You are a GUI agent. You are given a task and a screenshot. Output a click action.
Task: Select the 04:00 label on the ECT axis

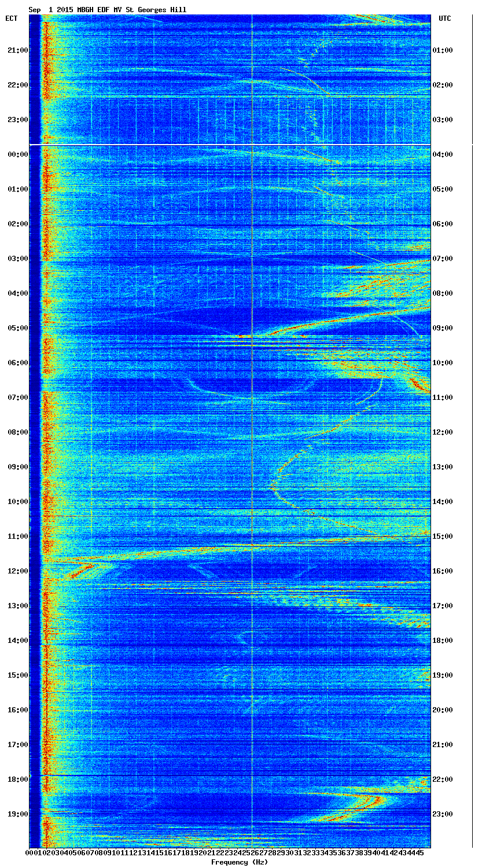[17, 293]
